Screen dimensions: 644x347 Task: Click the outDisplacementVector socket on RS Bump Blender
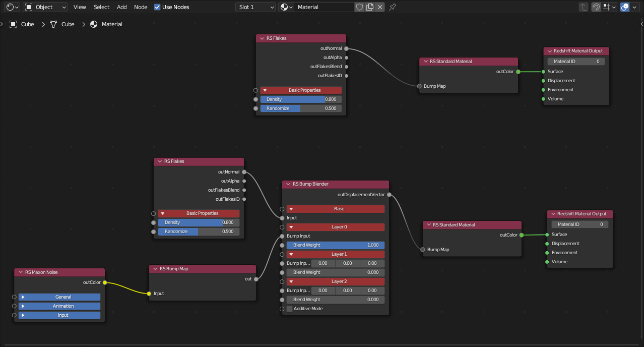click(x=389, y=195)
